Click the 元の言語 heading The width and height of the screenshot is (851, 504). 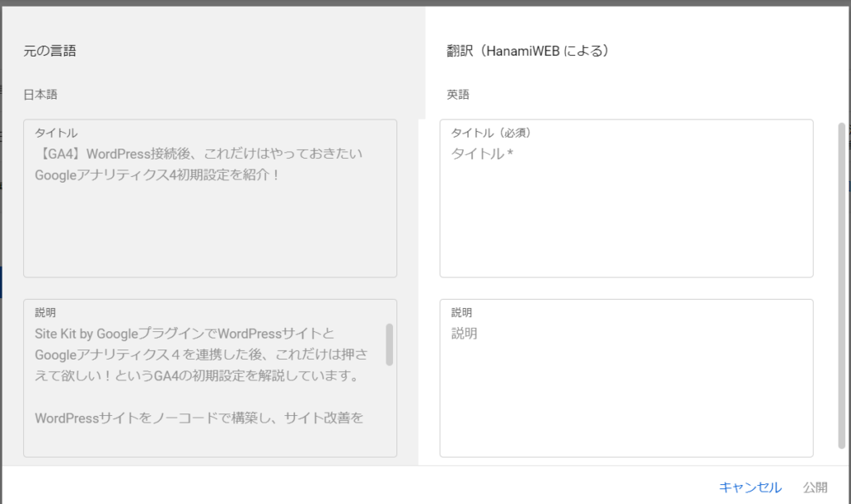click(50, 51)
